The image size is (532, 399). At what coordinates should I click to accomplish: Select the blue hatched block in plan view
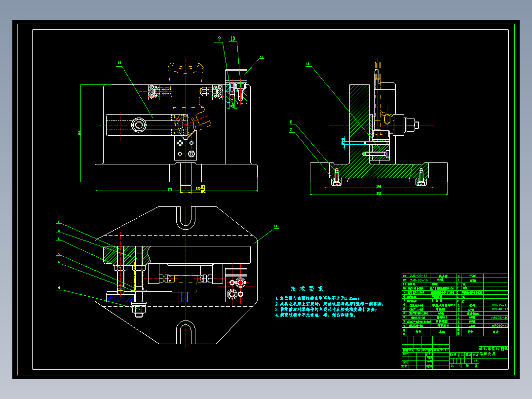click(120, 298)
